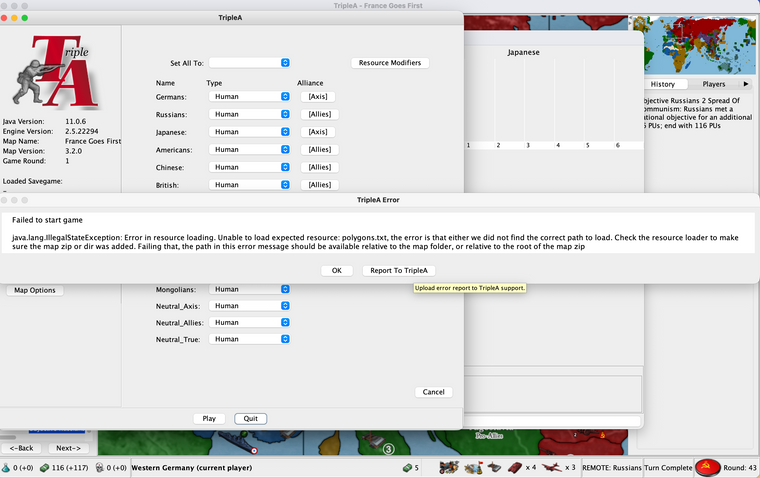The height and width of the screenshot is (478, 760).
Task: Click the Turn Complete status label
Action: click(668, 468)
